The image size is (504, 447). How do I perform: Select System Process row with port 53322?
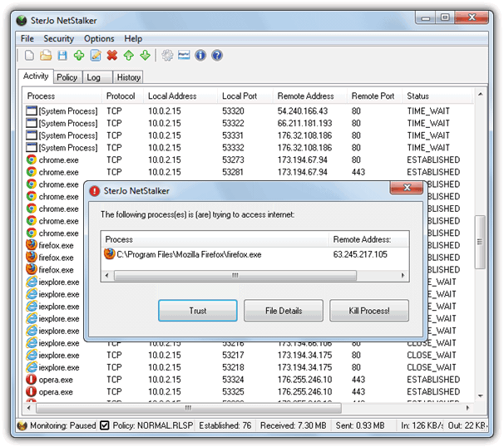pyautogui.click(x=248, y=123)
